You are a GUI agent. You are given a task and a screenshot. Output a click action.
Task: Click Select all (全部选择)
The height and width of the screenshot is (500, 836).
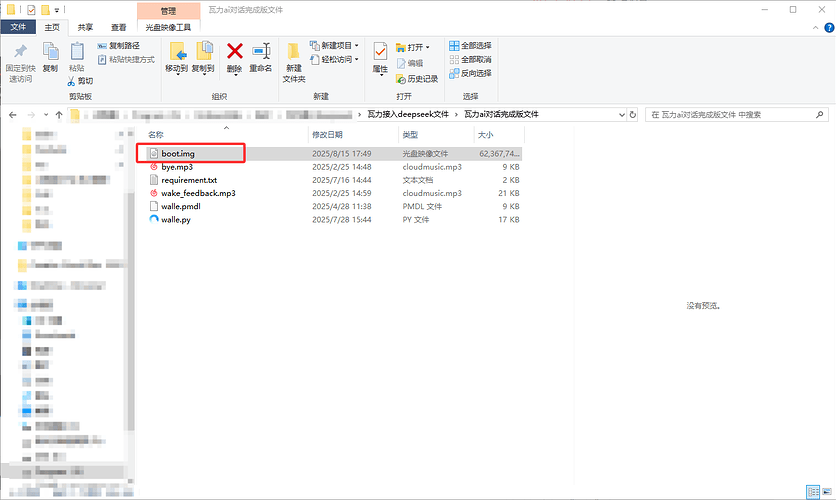coord(470,46)
